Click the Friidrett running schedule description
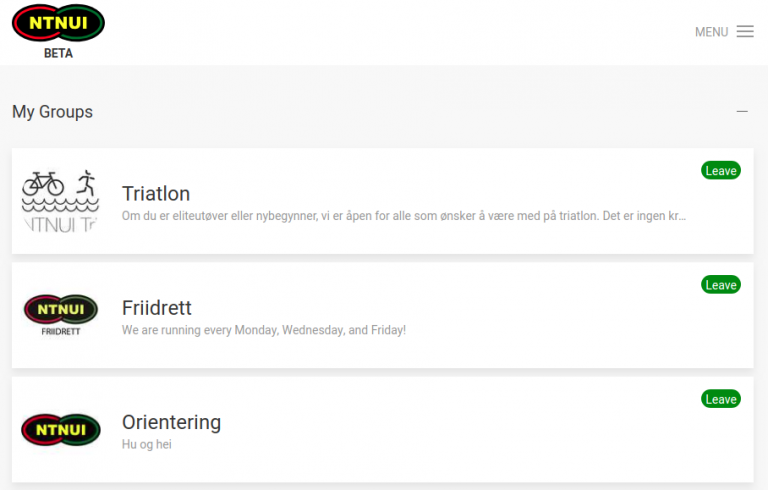Image resolution: width=768 pixels, height=490 pixels. [x=264, y=330]
